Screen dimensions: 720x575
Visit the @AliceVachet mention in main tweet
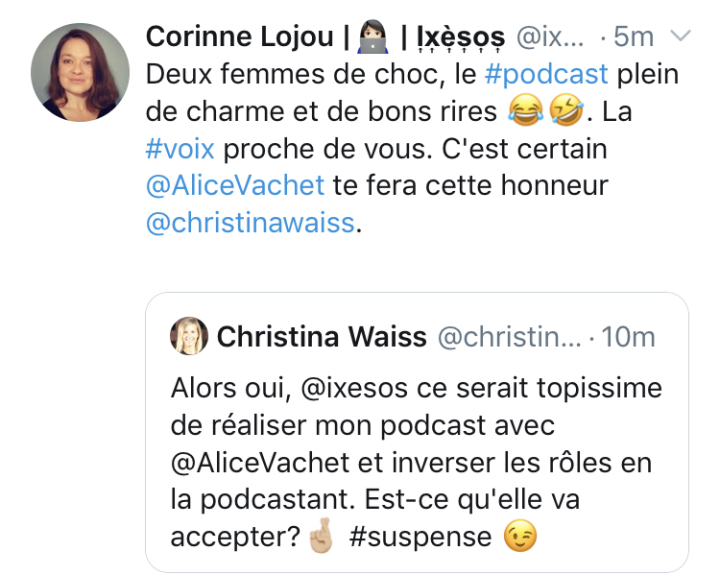click(235, 186)
